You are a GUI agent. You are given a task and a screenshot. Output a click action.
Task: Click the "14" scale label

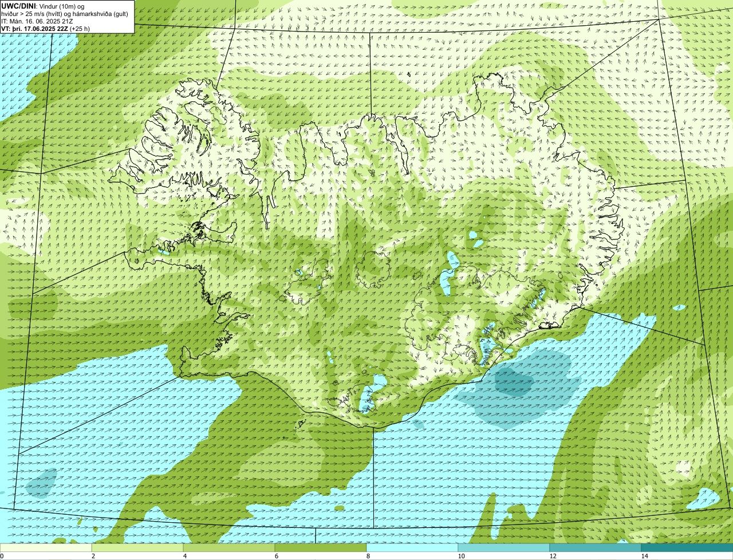point(644,556)
